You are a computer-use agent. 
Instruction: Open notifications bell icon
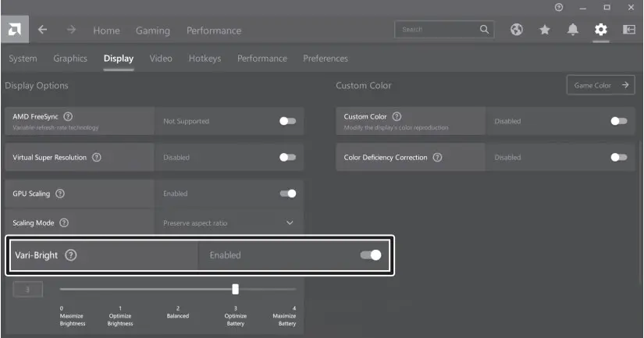[573, 29]
